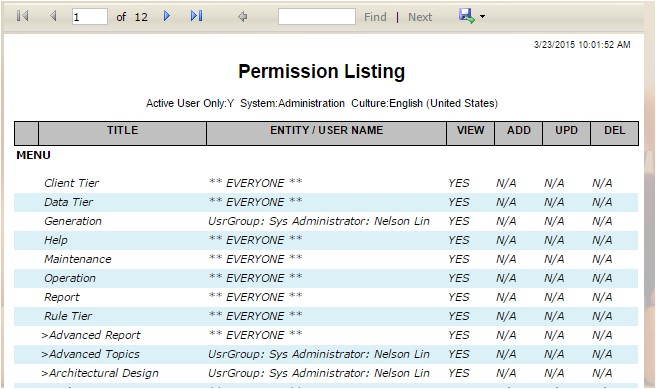The width and height of the screenshot is (656, 389).
Task: Click the back to parent report arrow
Action: [x=243, y=17]
